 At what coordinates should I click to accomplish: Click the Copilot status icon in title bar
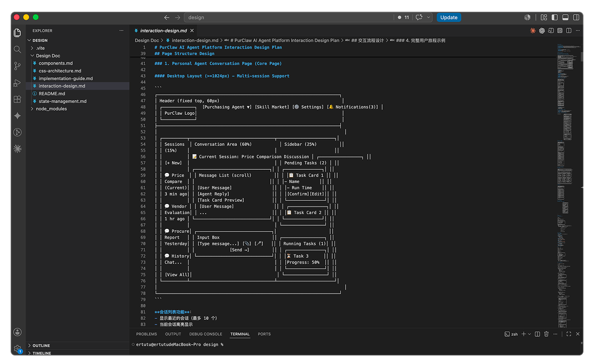pyautogui.click(x=527, y=18)
